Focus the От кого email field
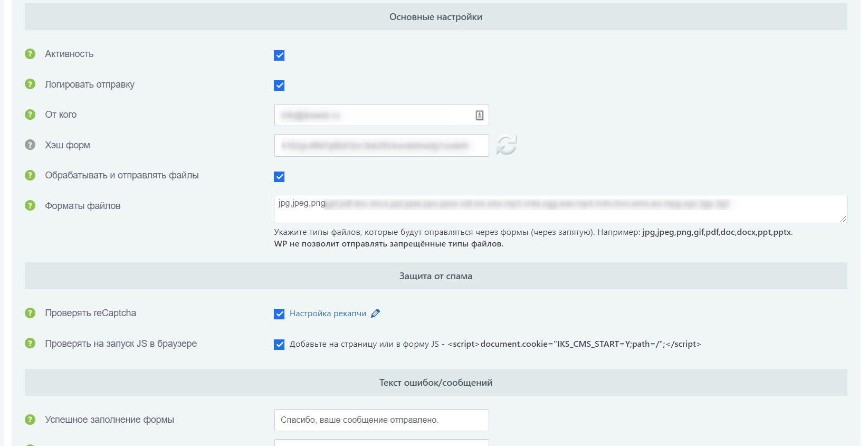868x446 pixels. pos(381,115)
